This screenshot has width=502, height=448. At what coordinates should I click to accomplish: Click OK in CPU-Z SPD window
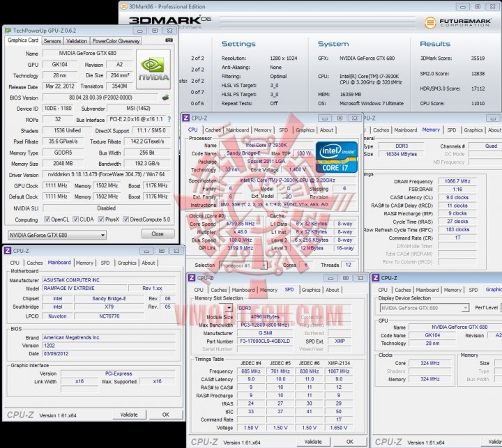(x=349, y=442)
